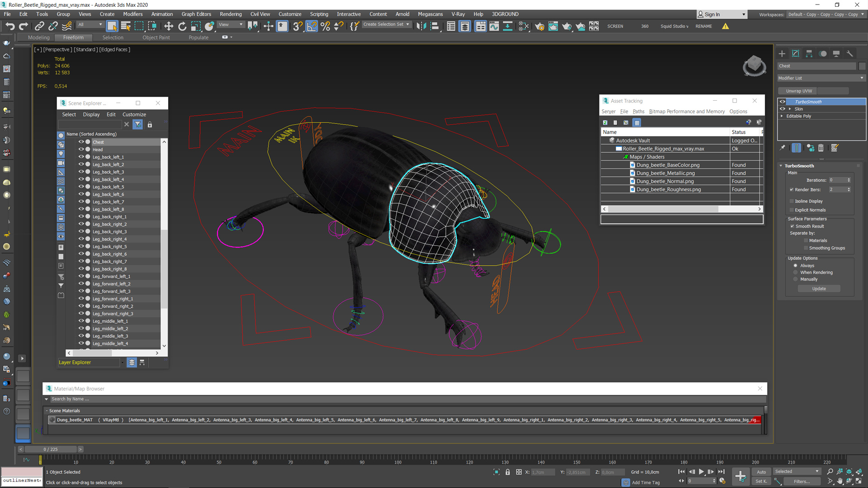
Task: Activate the Select and Rotate tool
Action: (182, 26)
